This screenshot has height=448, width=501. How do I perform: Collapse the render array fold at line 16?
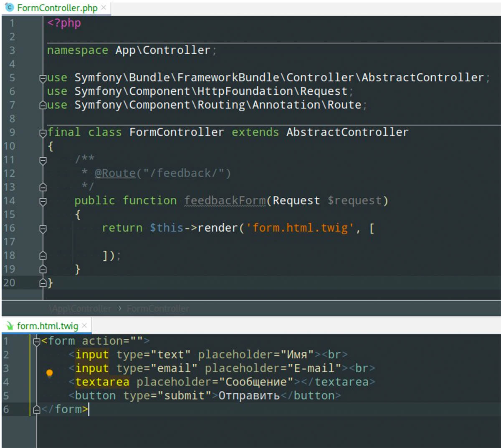(43, 228)
